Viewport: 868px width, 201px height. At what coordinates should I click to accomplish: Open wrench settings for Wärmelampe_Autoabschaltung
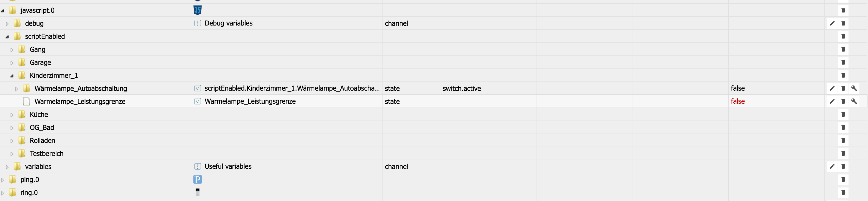pos(854,88)
